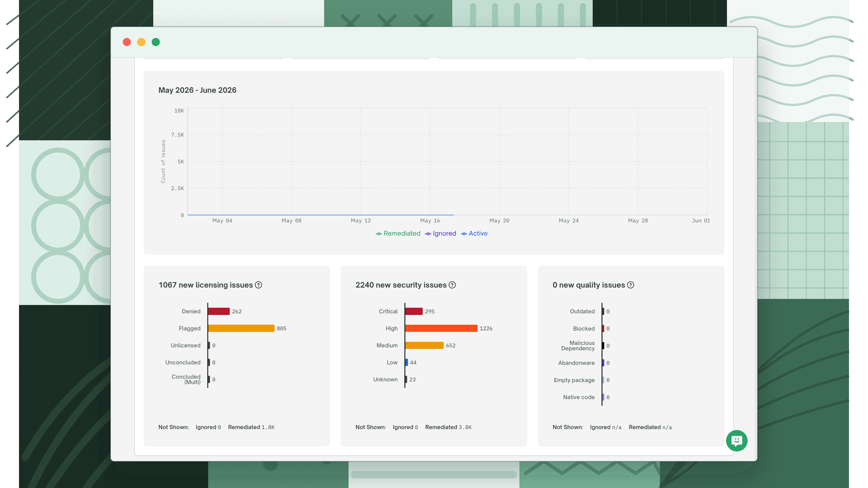The height and width of the screenshot is (488, 868).
Task: Click the yellow Medium security bar
Action: pos(425,346)
